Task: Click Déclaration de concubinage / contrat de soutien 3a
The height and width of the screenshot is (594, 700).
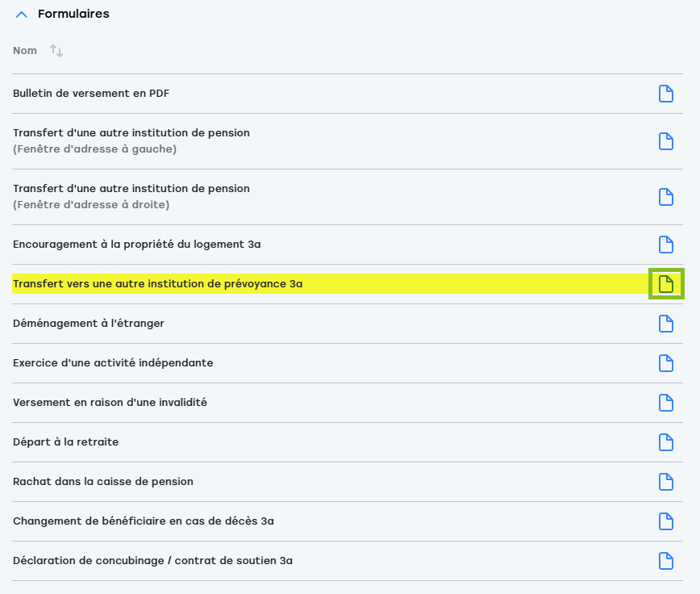Action: 152,561
